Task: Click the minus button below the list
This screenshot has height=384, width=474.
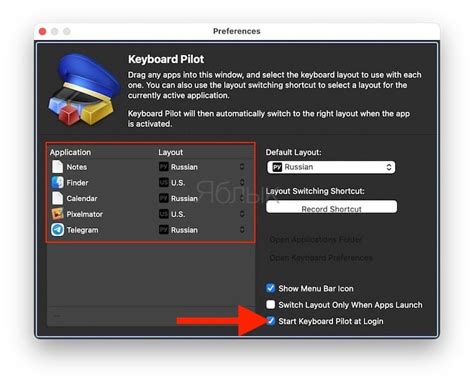Action: point(57,315)
